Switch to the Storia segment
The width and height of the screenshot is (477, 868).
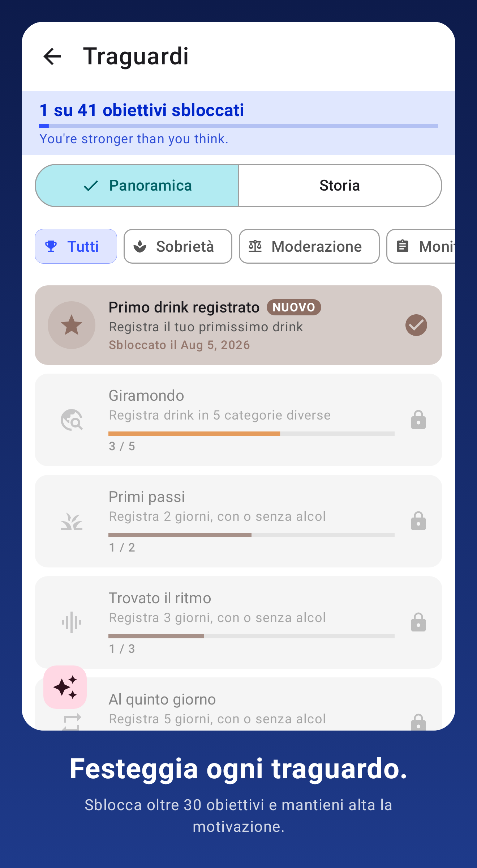click(x=340, y=186)
